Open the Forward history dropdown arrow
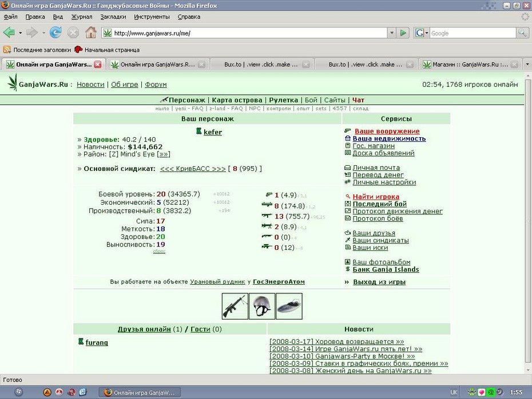Viewport: 532px width, 399px height. 43,33
